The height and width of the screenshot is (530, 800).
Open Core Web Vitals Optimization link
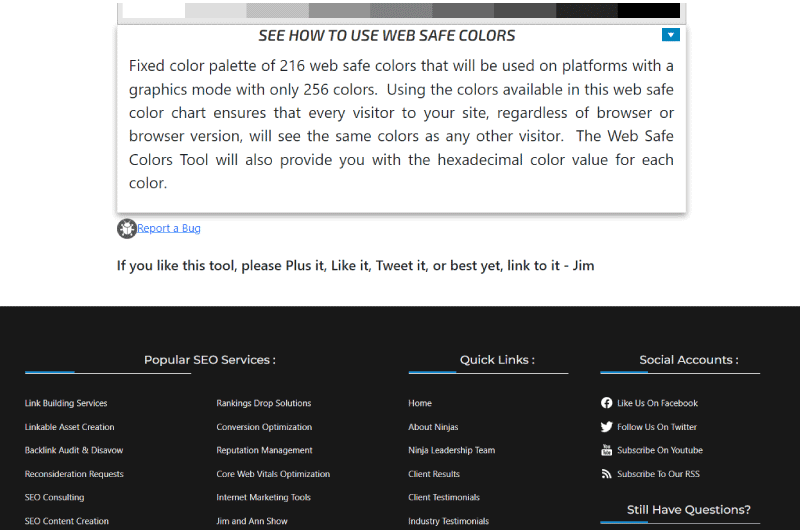(273, 474)
